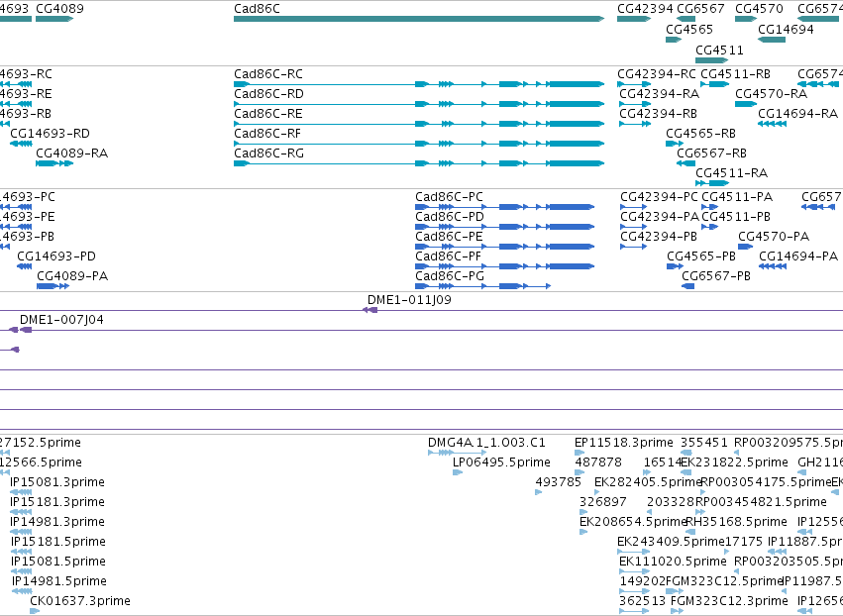Select the 487878 EST label
This screenshot has height=616, width=843.
pos(598,462)
